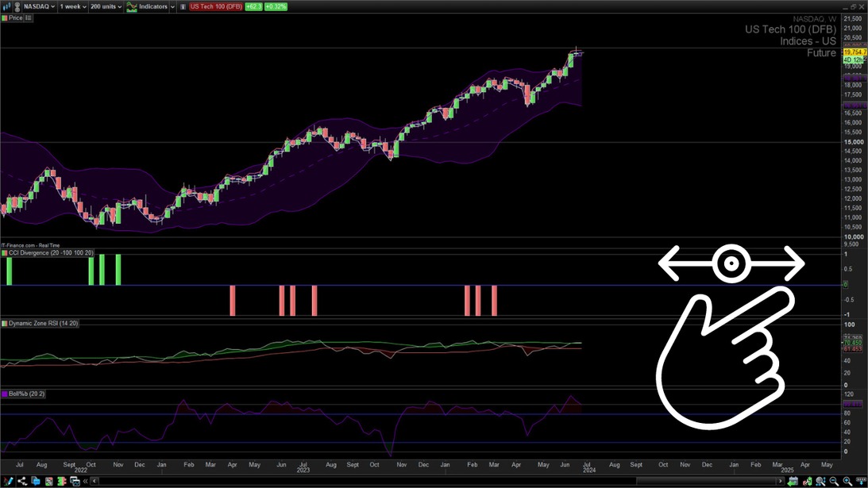Image resolution: width=868 pixels, height=488 pixels.
Task: Open Dynamic Zone RSI indicator settings
Action: coord(40,323)
